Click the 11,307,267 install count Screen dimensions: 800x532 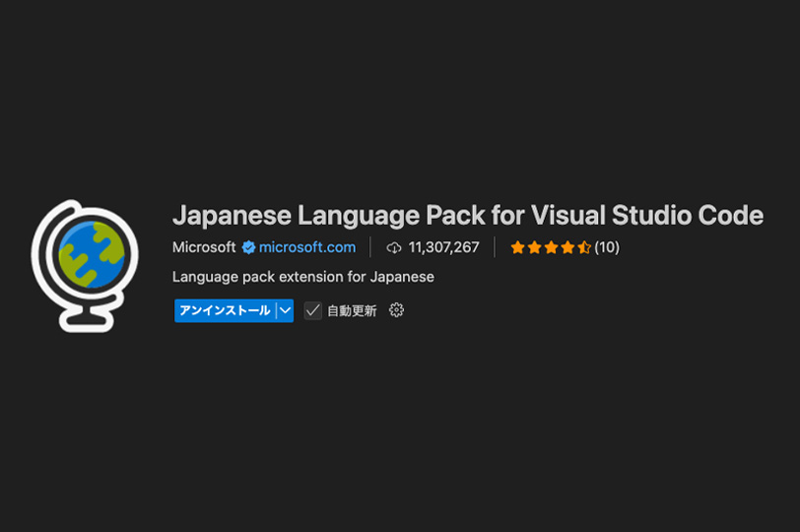coord(444,247)
